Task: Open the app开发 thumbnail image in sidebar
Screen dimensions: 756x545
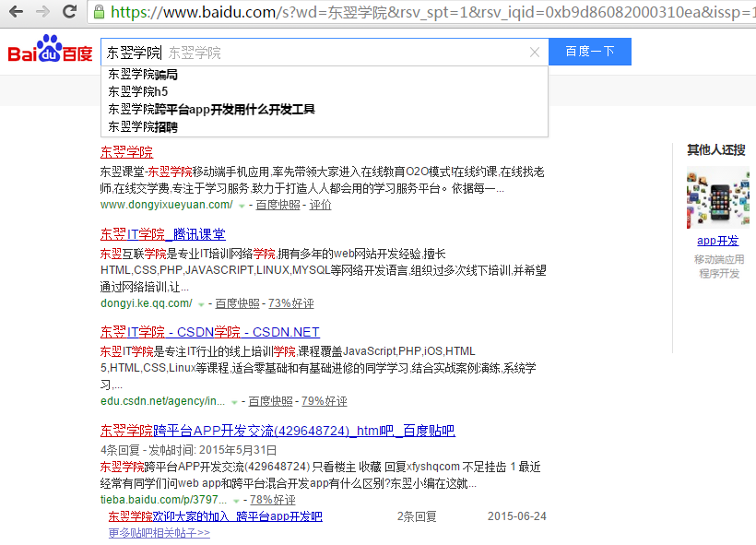Action: coord(718,197)
